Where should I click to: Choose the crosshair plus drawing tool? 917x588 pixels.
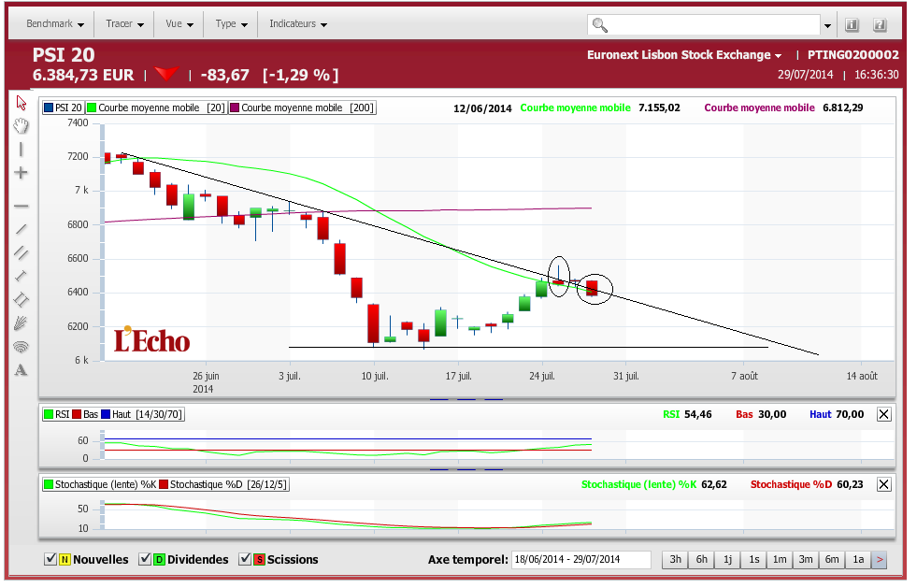[21, 173]
